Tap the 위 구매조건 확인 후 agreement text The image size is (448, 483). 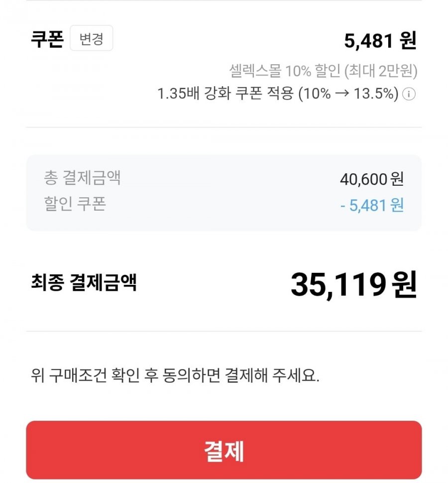click(x=175, y=375)
